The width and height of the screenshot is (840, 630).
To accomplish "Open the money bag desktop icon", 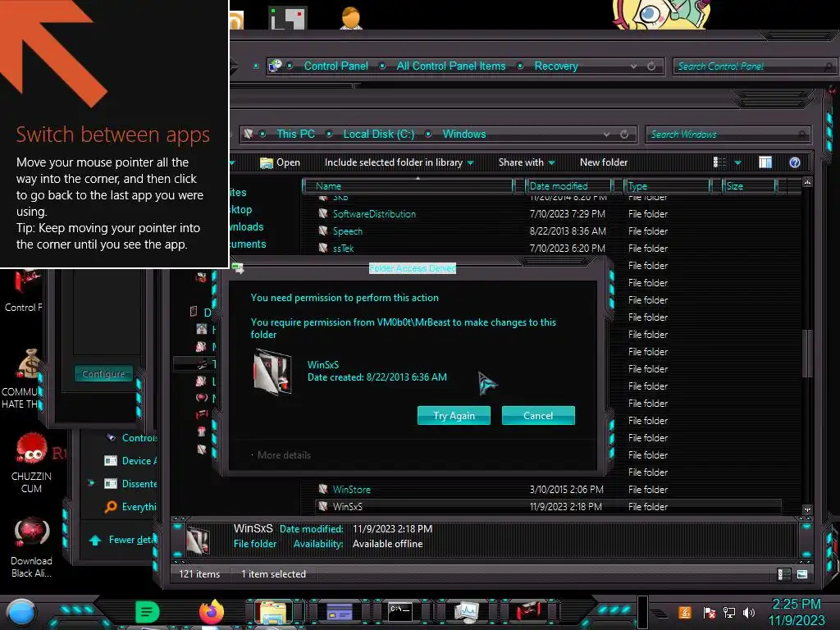I will [x=28, y=363].
